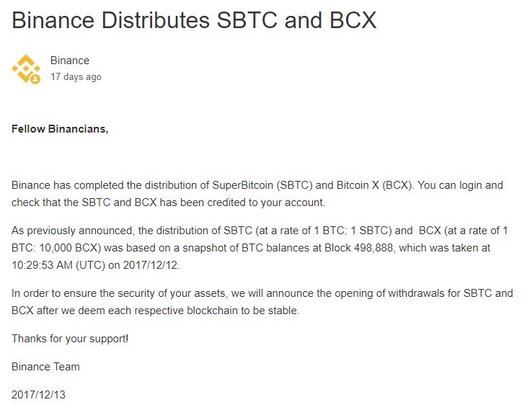Click the Binance logo avatar
Viewport: 532px width, 410px height.
tap(26, 69)
